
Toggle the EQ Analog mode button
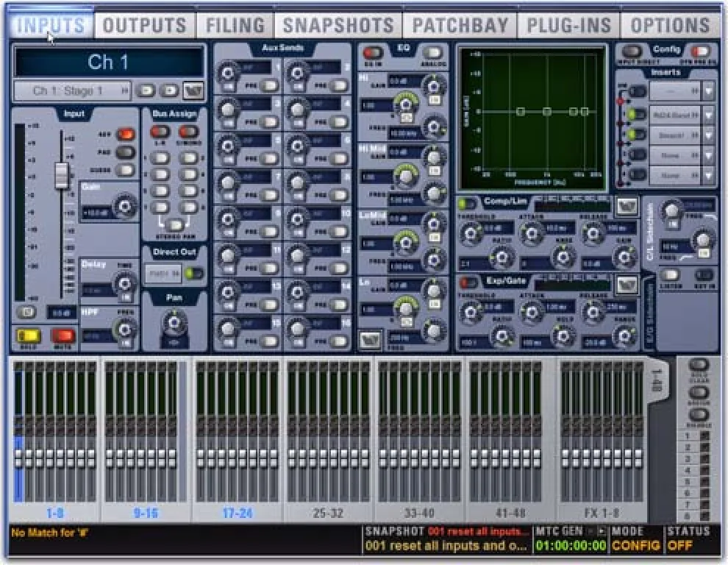[x=432, y=53]
